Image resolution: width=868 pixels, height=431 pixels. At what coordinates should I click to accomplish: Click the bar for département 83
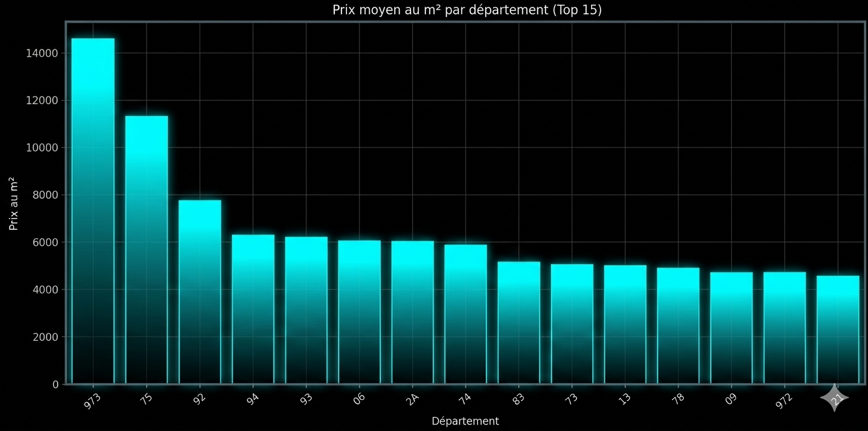coord(519,323)
